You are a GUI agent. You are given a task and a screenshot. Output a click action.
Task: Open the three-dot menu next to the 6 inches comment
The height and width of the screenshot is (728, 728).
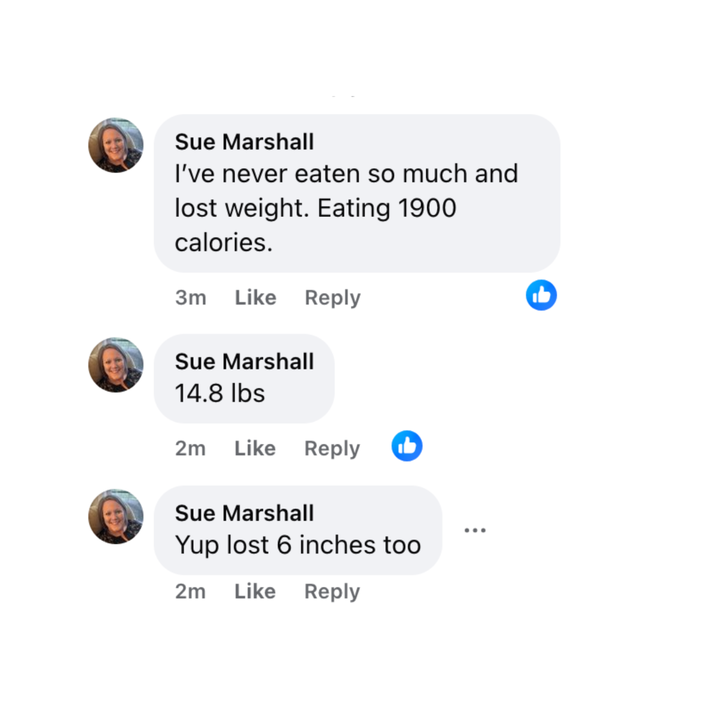[475, 530]
